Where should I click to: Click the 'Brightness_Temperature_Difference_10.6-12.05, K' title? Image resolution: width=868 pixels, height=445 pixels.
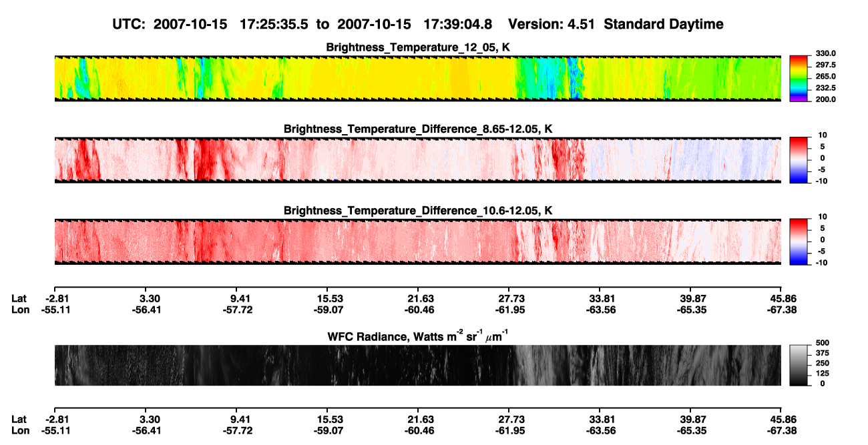pos(418,211)
